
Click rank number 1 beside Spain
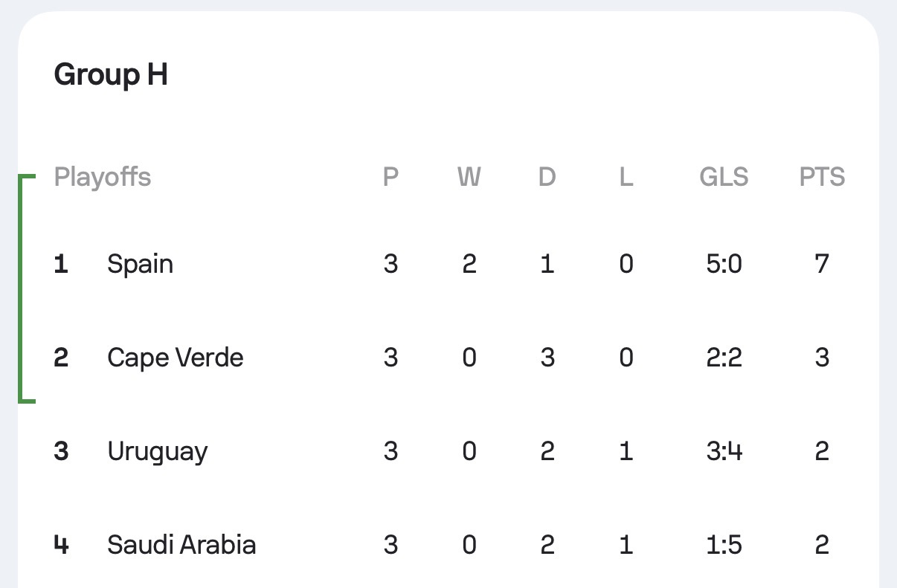tap(61, 264)
